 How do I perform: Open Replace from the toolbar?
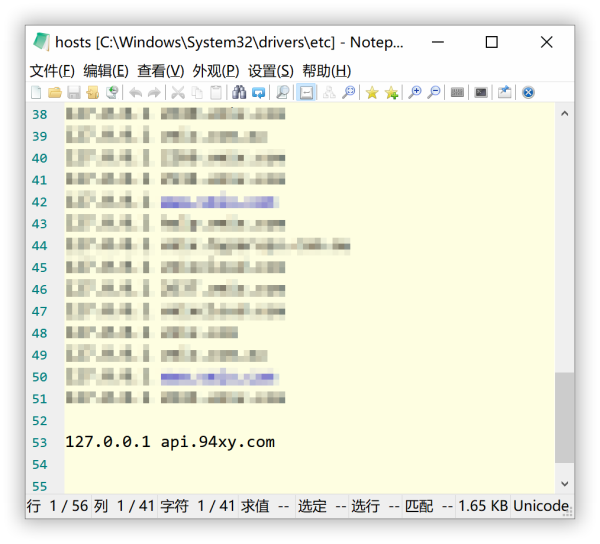[x=258, y=92]
